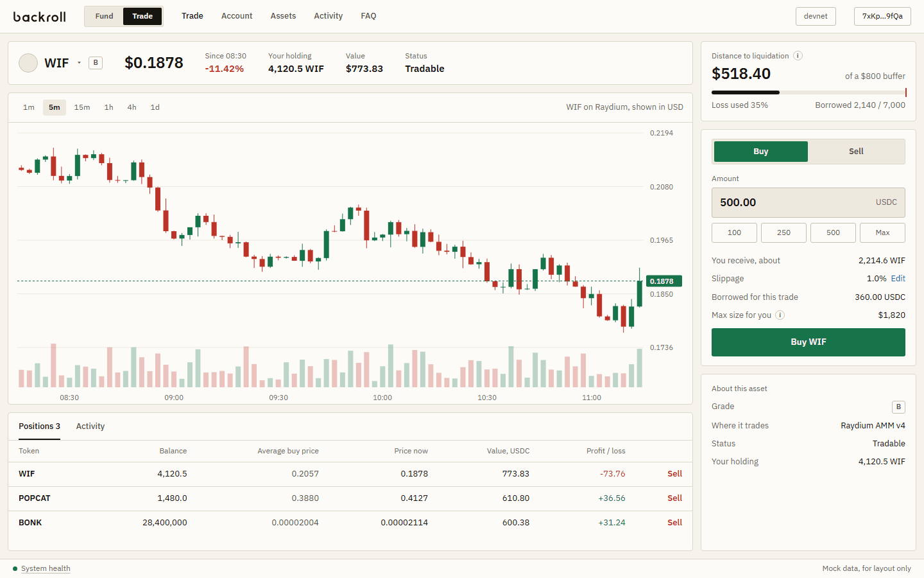Set chart interval to 1h
Screen dimensions: 924x578
click(109, 107)
